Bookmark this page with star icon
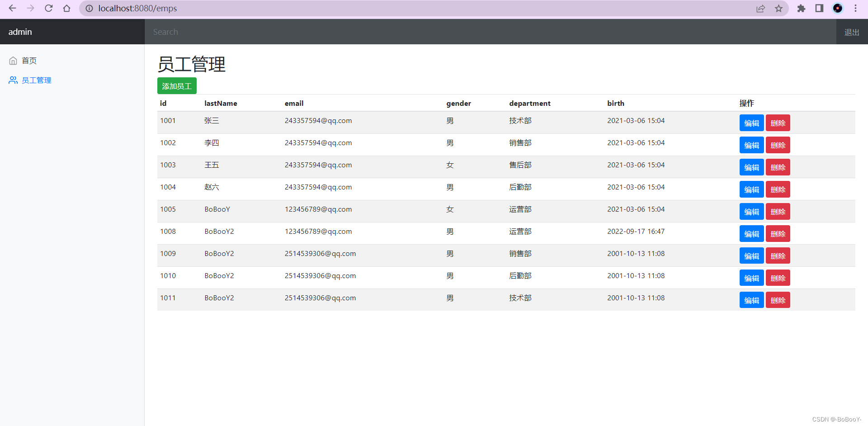 point(778,8)
